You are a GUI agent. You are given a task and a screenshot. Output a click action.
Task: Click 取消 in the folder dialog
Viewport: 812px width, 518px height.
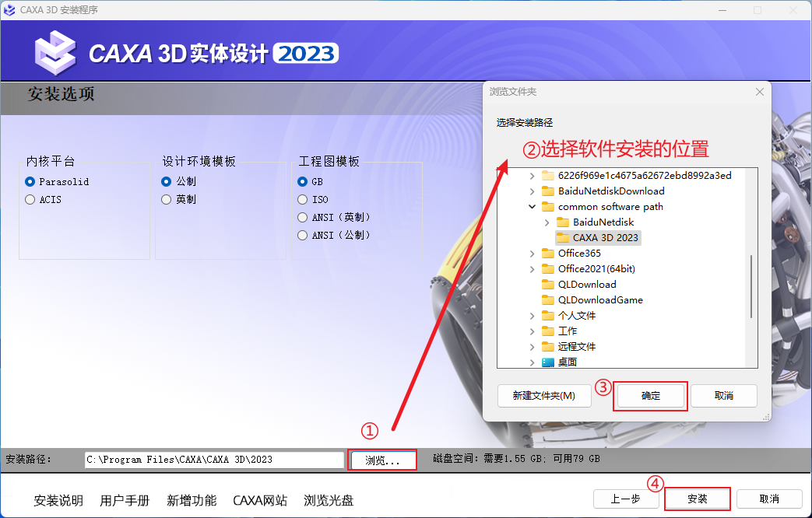click(724, 396)
